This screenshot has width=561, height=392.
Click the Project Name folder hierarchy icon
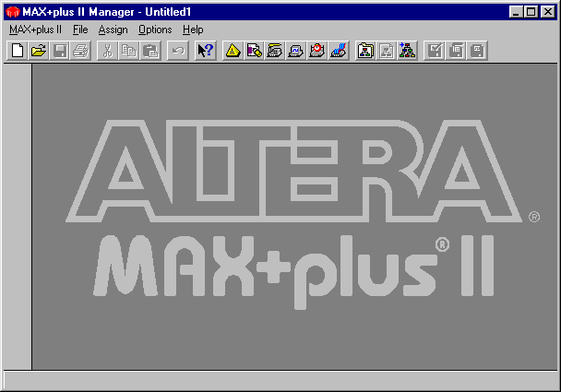(365, 51)
